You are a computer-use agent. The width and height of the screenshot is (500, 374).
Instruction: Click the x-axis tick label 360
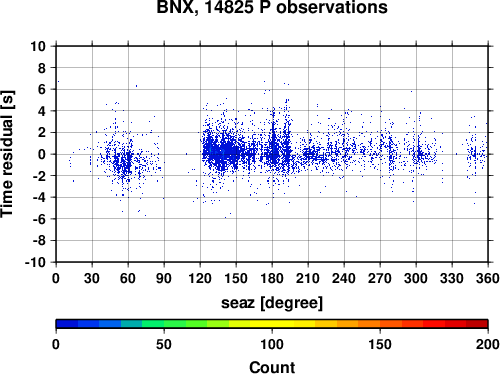(488, 278)
